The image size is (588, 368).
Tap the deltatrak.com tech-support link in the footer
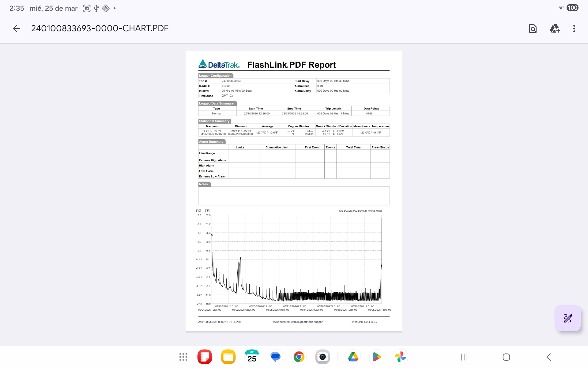click(x=298, y=322)
